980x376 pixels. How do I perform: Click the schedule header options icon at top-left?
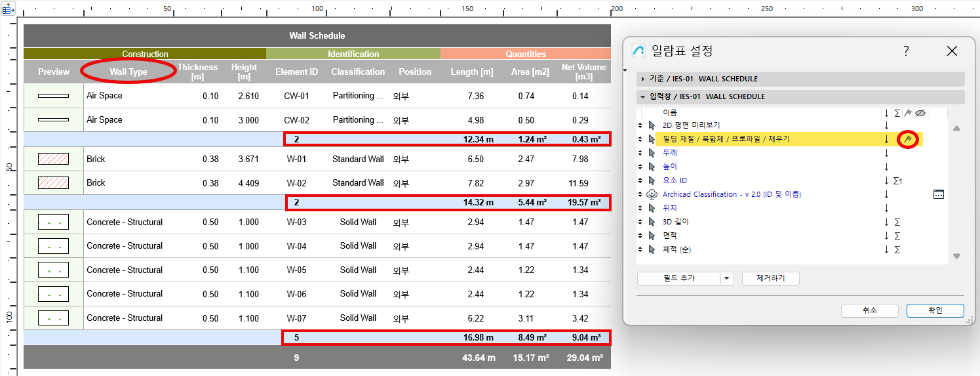coord(9,9)
